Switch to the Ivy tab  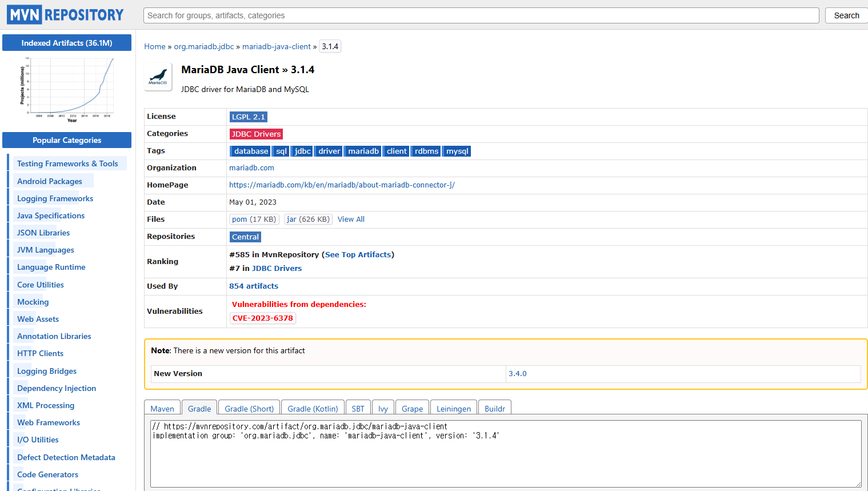pos(383,408)
